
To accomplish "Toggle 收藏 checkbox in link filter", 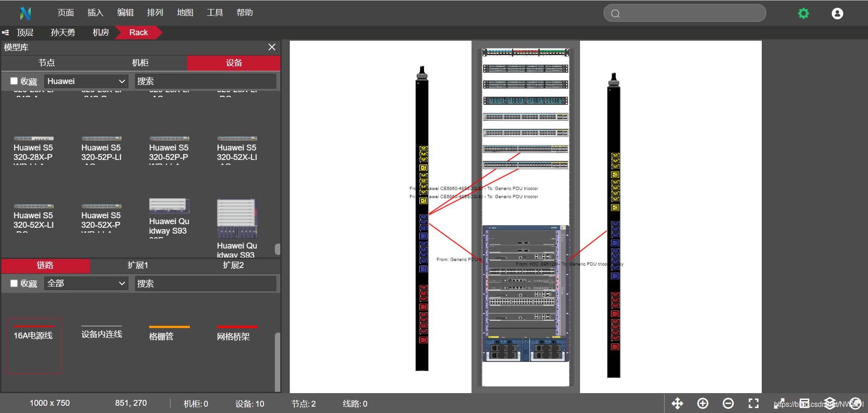I will point(14,283).
